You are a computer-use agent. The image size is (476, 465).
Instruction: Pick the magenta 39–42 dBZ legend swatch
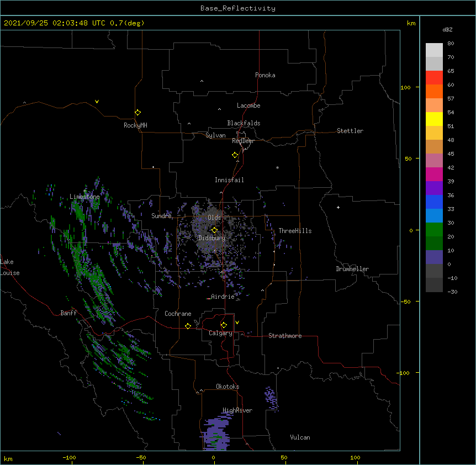[x=434, y=174]
